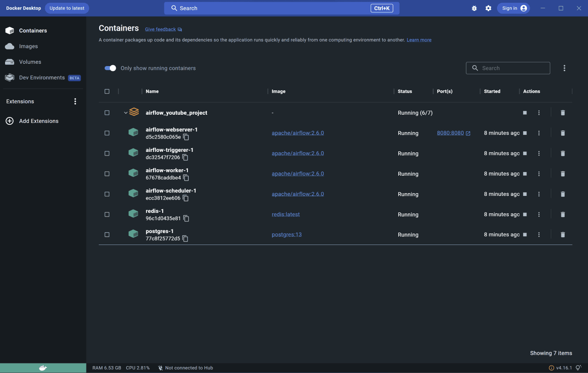The image size is (588, 373).
Task: Open port link 8080:8080
Action: click(x=453, y=133)
